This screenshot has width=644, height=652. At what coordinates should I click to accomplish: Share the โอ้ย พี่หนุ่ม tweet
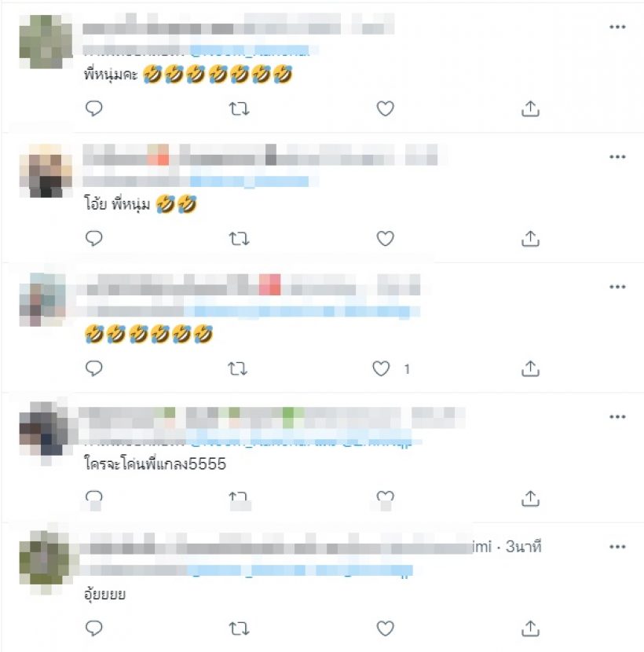click(x=530, y=238)
